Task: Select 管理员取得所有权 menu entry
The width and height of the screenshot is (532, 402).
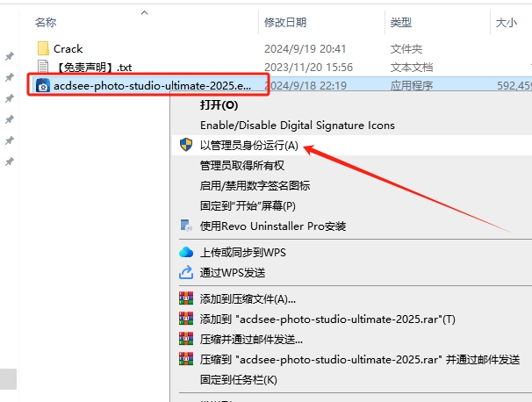Action: tap(242, 166)
